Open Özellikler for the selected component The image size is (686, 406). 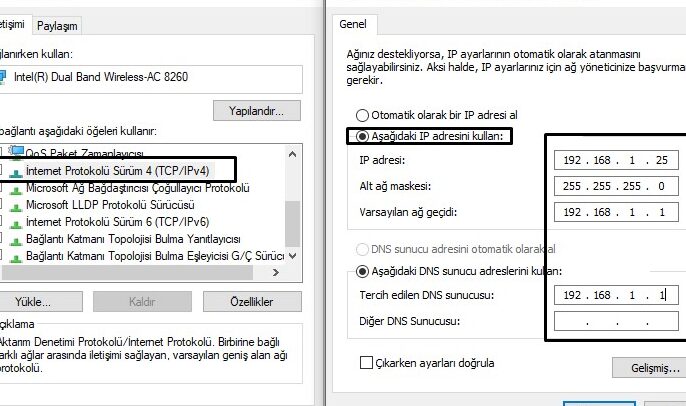[252, 302]
